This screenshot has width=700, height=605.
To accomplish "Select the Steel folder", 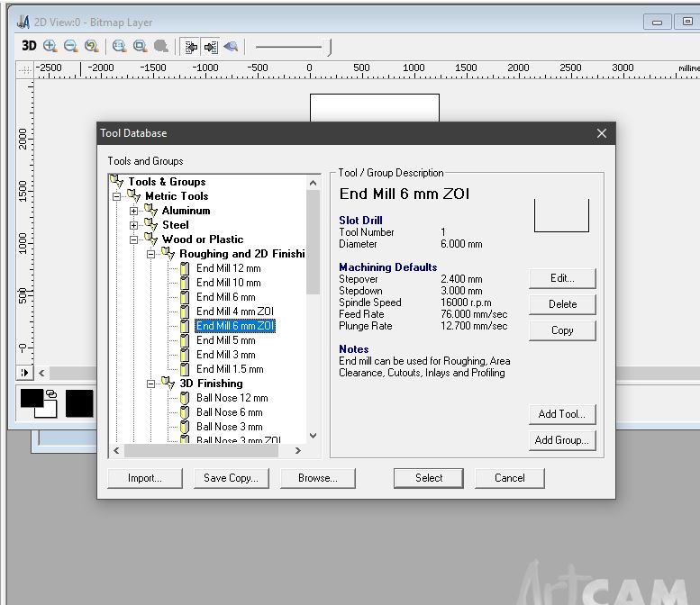I will 176,225.
